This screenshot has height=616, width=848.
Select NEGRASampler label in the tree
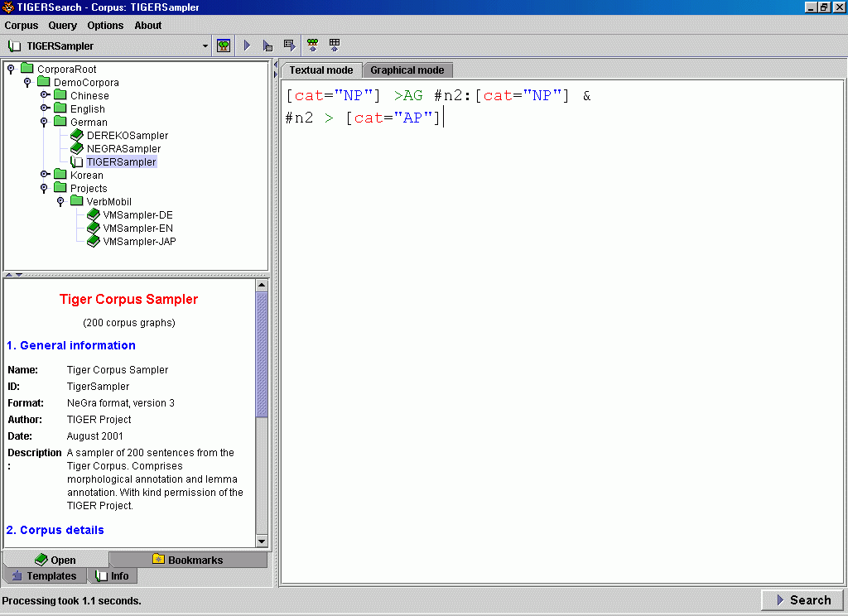pos(124,148)
